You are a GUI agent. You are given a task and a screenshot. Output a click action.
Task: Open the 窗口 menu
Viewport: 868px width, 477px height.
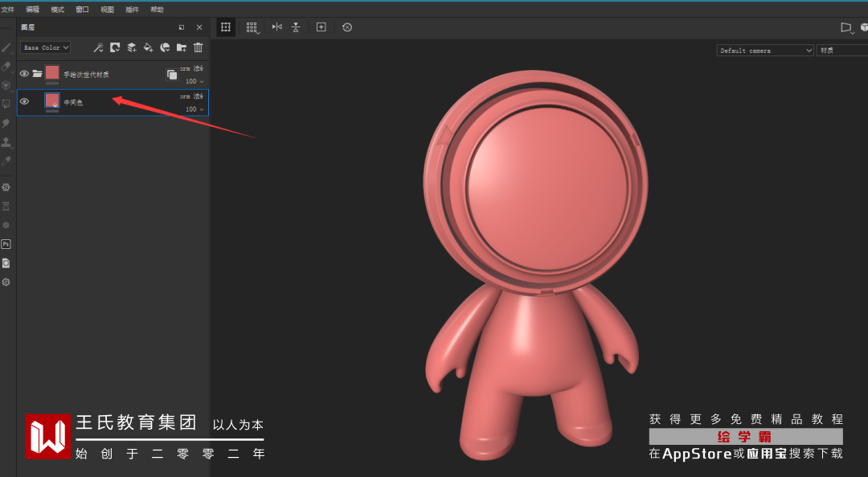click(83, 10)
